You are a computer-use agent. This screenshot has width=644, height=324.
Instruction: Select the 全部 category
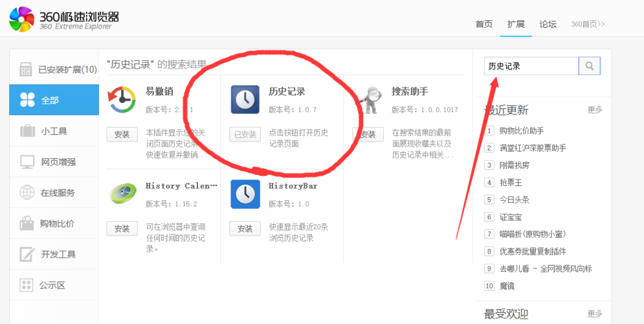click(54, 100)
